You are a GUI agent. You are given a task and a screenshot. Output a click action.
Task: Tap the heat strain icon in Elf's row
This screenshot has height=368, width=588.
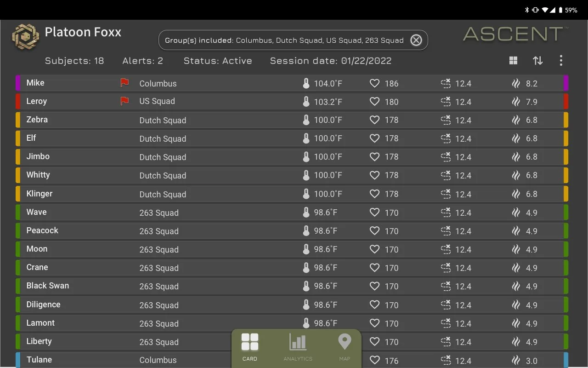[516, 138]
